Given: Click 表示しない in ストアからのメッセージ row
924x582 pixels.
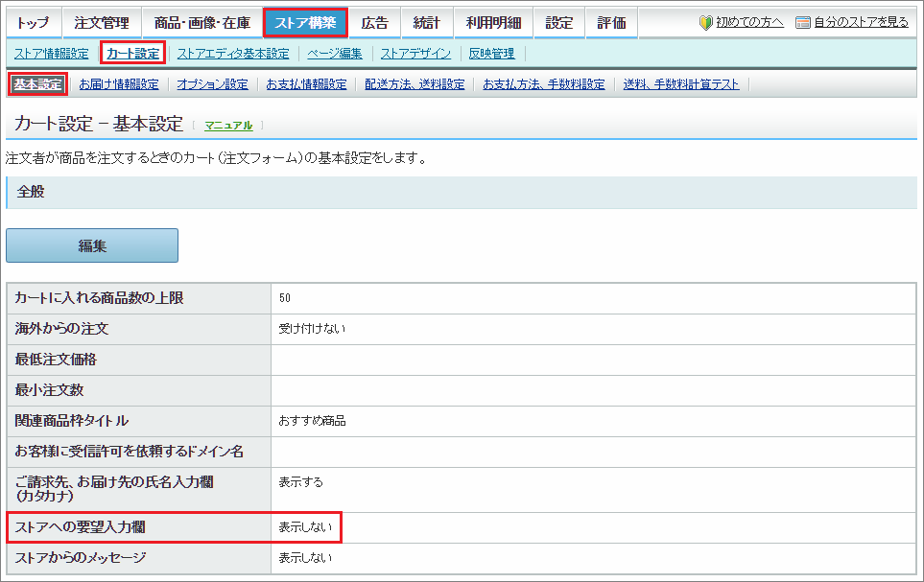Looking at the screenshot, I should (305, 557).
